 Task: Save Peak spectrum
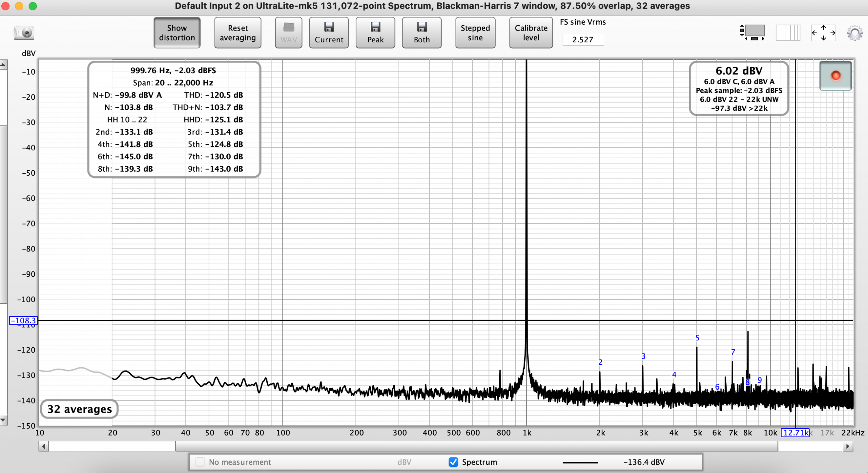tap(375, 33)
